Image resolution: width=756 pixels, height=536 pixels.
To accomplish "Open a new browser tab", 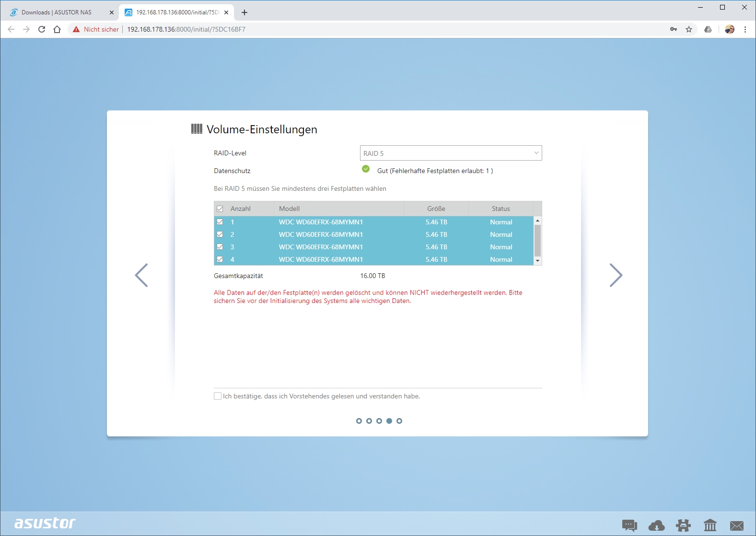I will coord(244,12).
